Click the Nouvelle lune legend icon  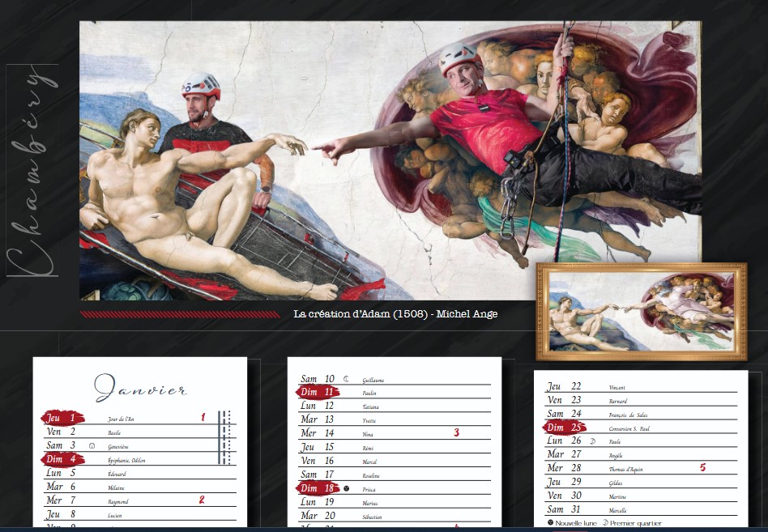551,523
